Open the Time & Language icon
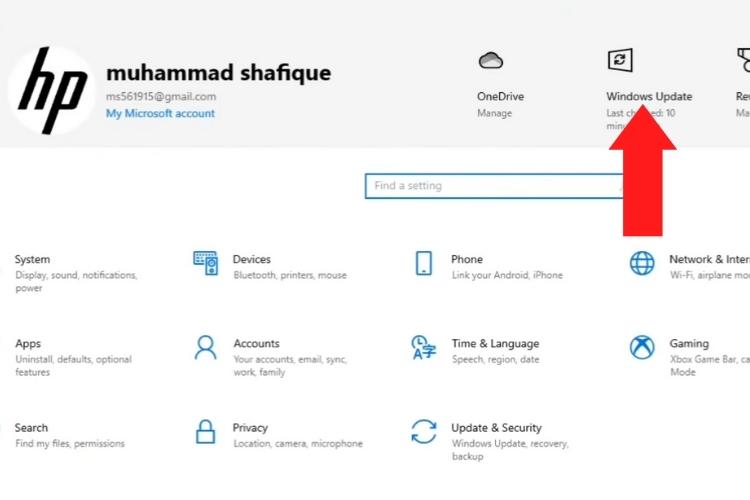The height and width of the screenshot is (500, 750). click(423, 347)
